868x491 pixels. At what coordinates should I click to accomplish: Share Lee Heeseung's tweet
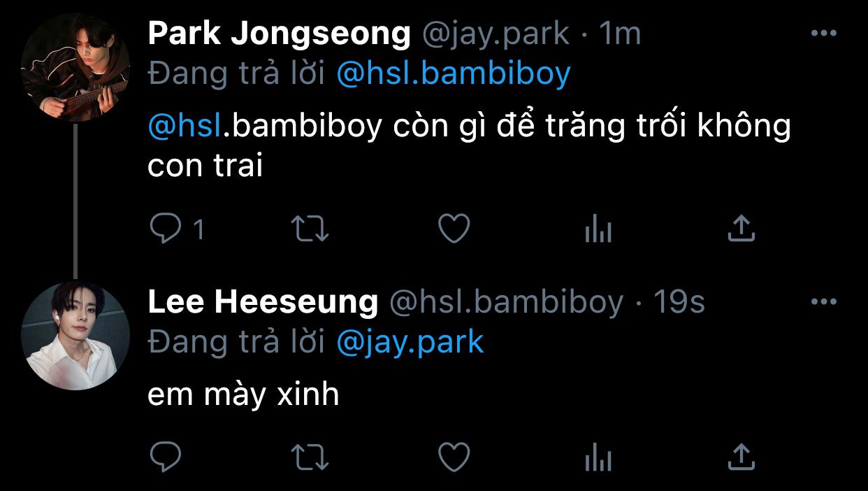pyautogui.click(x=741, y=458)
